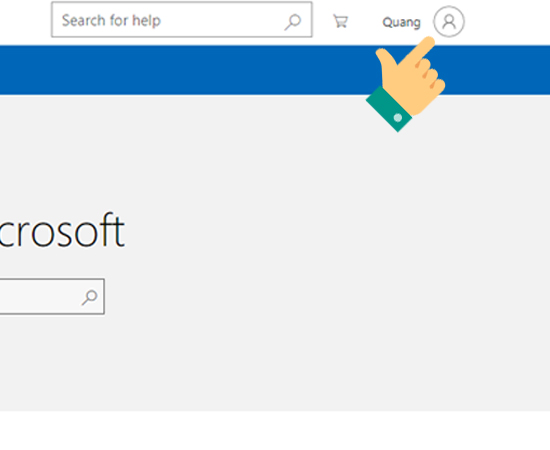Click the magnifier icon in the lower search box
The height and width of the screenshot is (450, 550).
89,297
